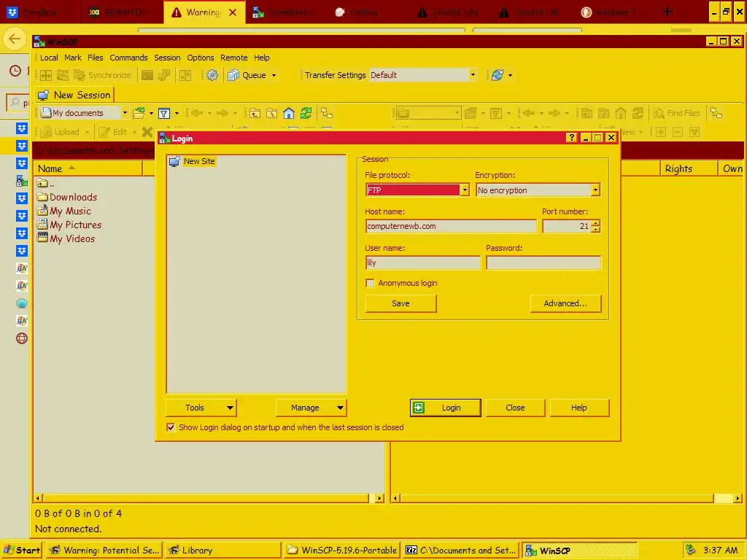Open the My documents local drive dropdown
747x560 pixels.
click(x=125, y=113)
